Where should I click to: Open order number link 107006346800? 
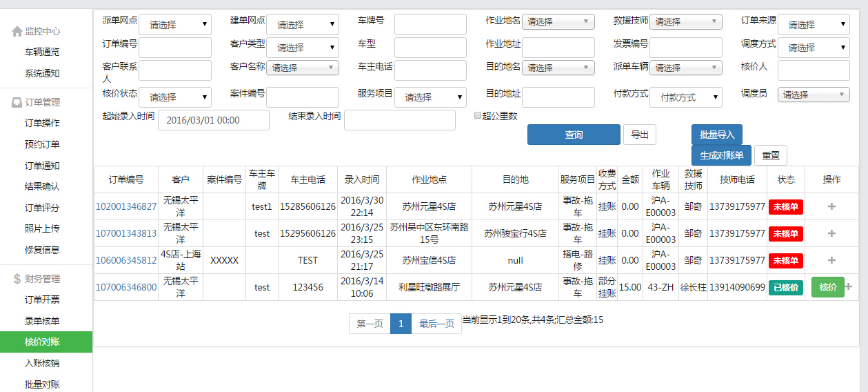tap(126, 287)
